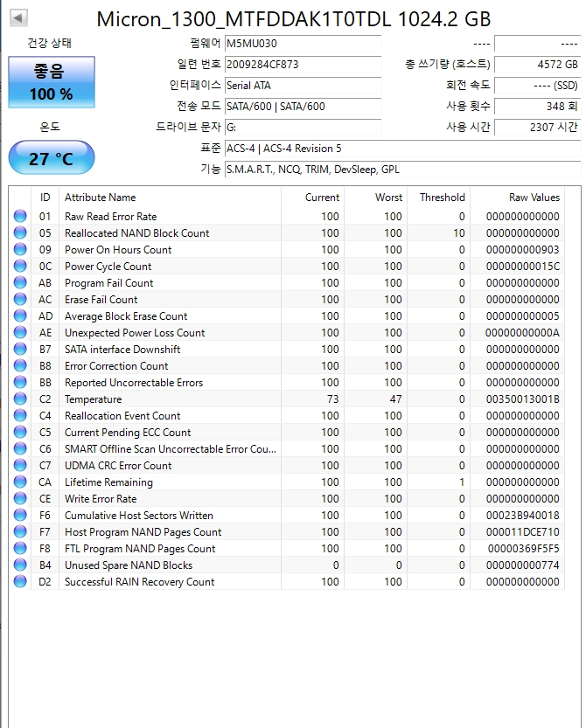Viewport: 586px width, 728px height.
Task: Click the worst value 47 in Temperature row
Action: point(395,399)
